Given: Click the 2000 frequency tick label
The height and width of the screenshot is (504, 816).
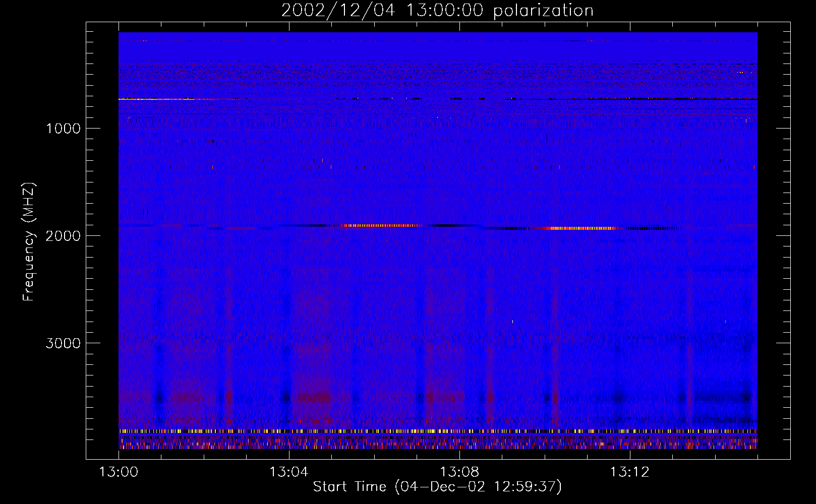Looking at the screenshot, I should tap(63, 236).
